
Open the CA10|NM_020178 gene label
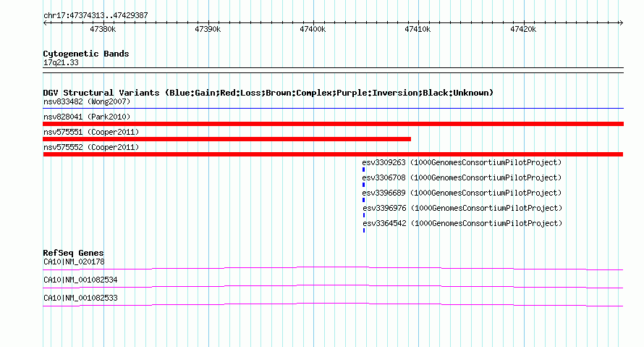(x=74, y=262)
